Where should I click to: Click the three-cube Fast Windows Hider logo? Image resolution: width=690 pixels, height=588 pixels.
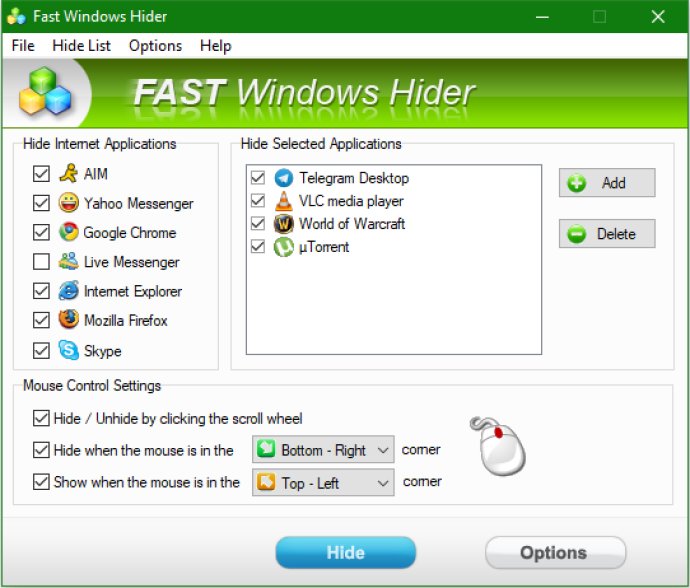coord(44,91)
